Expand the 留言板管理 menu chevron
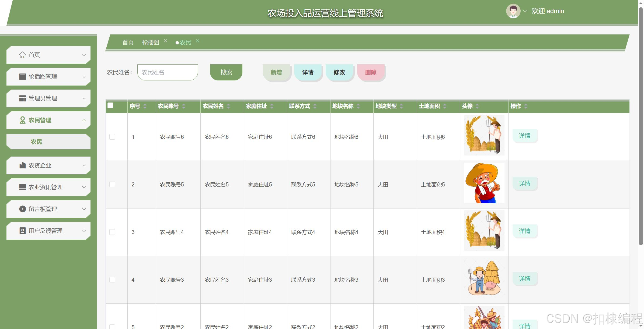The image size is (644, 329). [x=84, y=209]
